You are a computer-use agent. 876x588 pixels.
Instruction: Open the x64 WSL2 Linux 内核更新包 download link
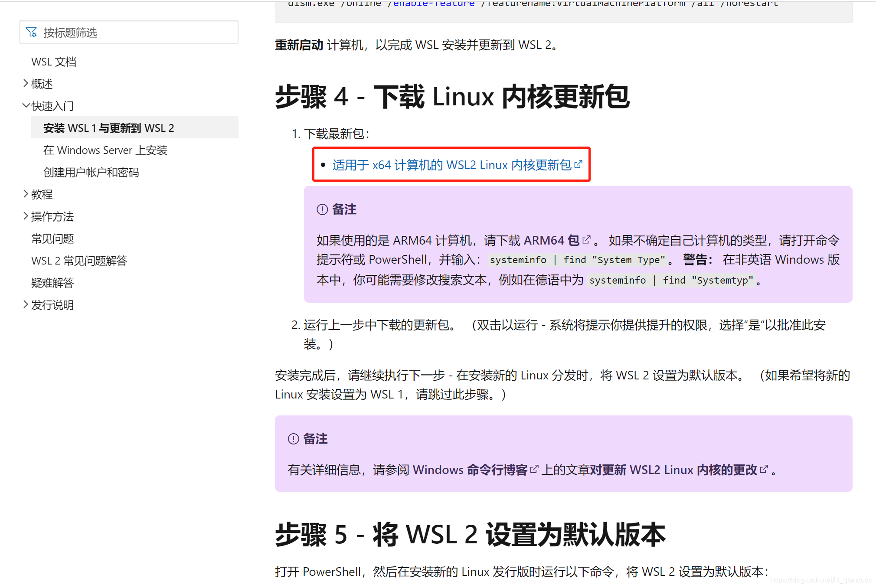452,165
